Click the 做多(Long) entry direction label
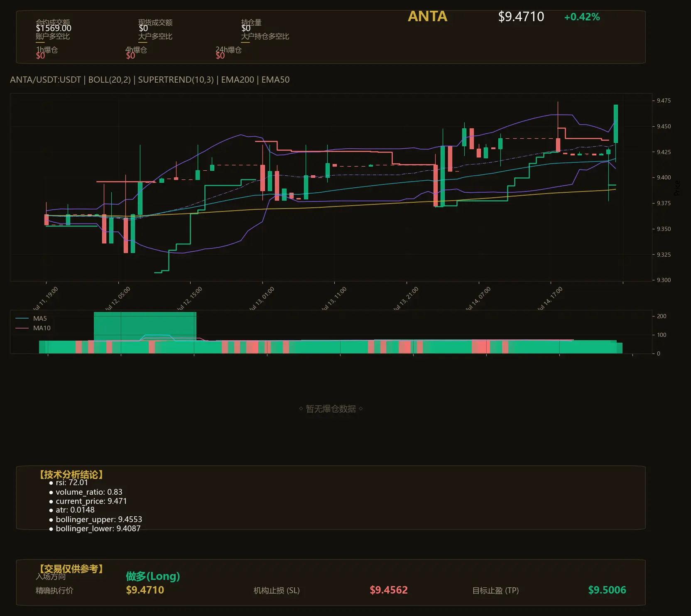 point(153,576)
